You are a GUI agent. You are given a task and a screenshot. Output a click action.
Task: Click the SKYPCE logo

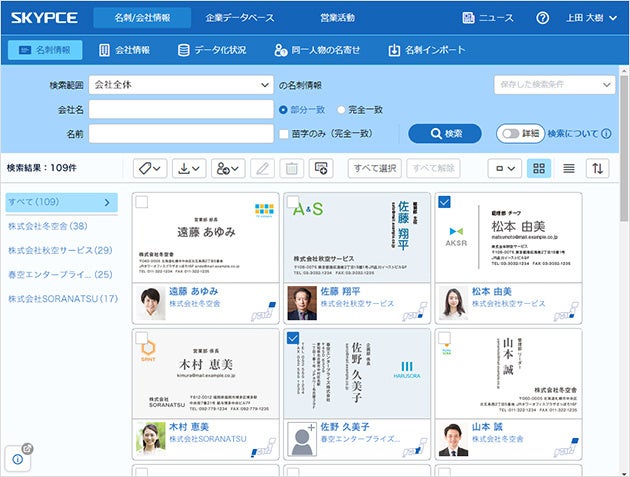point(44,18)
